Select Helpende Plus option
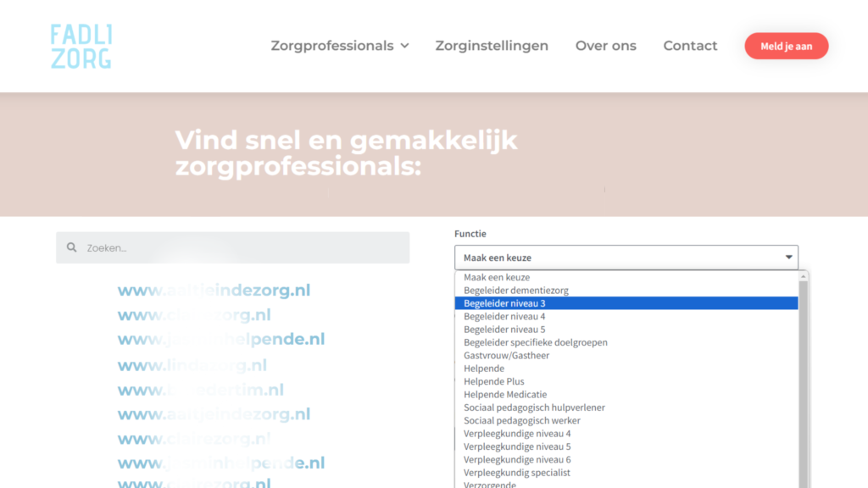The width and height of the screenshot is (868, 488). tap(494, 381)
